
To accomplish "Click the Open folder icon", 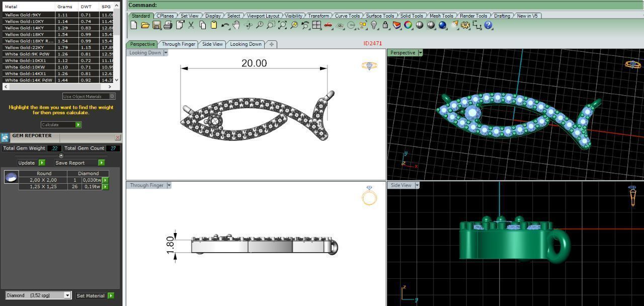I will point(145,25).
